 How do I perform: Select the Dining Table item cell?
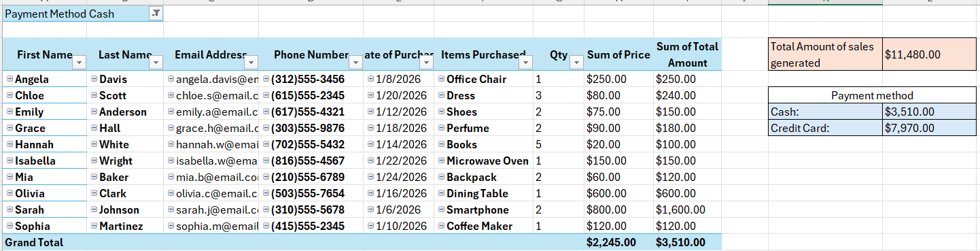(x=484, y=193)
